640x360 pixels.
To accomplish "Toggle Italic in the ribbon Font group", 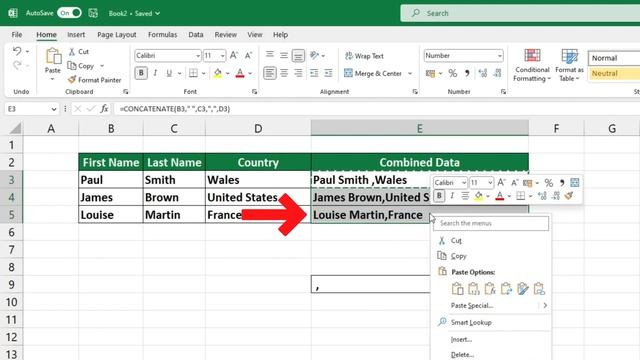I will point(155,73).
